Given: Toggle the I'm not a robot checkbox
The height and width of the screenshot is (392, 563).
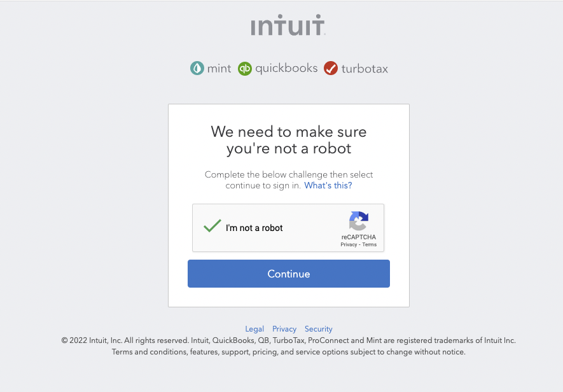Looking at the screenshot, I should (x=212, y=227).
